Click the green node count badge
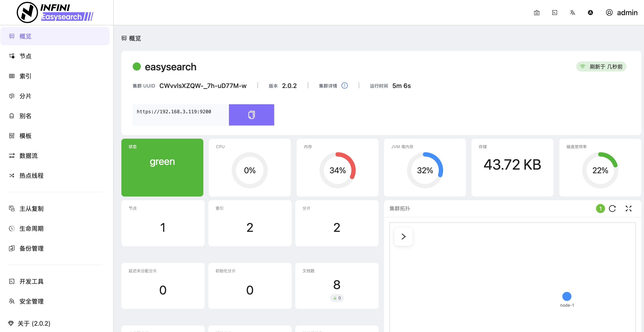This screenshot has height=332, width=644. [600, 209]
